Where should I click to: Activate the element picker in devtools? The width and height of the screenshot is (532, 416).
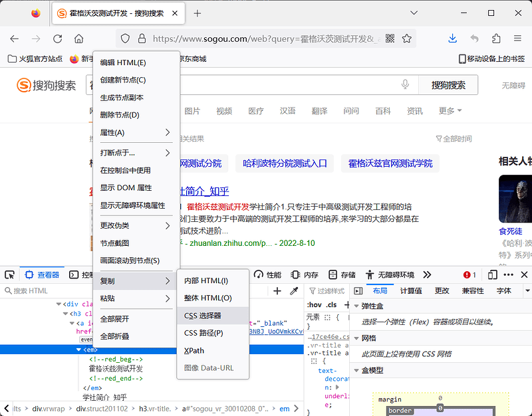(9, 274)
